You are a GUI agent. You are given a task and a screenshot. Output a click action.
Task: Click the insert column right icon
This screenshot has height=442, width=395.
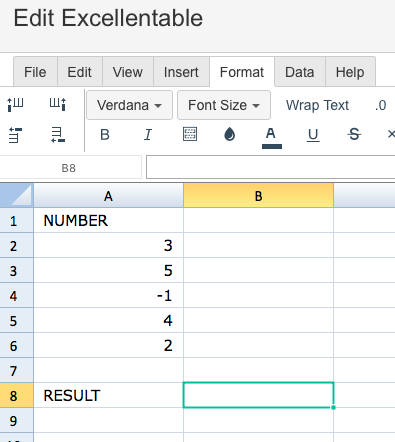(58, 105)
